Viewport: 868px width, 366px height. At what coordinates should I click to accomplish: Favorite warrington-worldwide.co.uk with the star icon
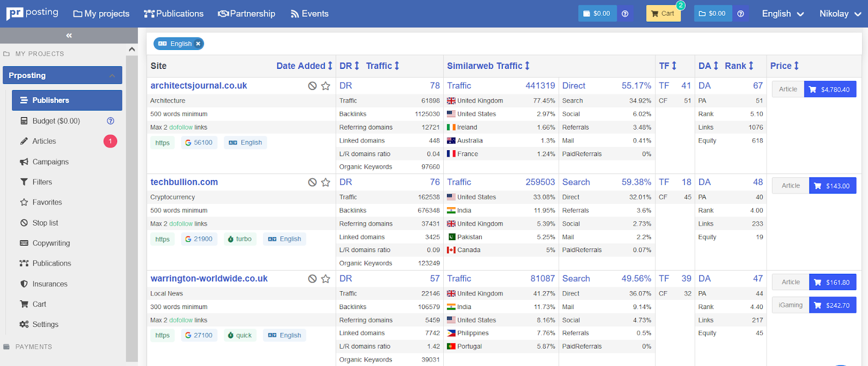325,279
